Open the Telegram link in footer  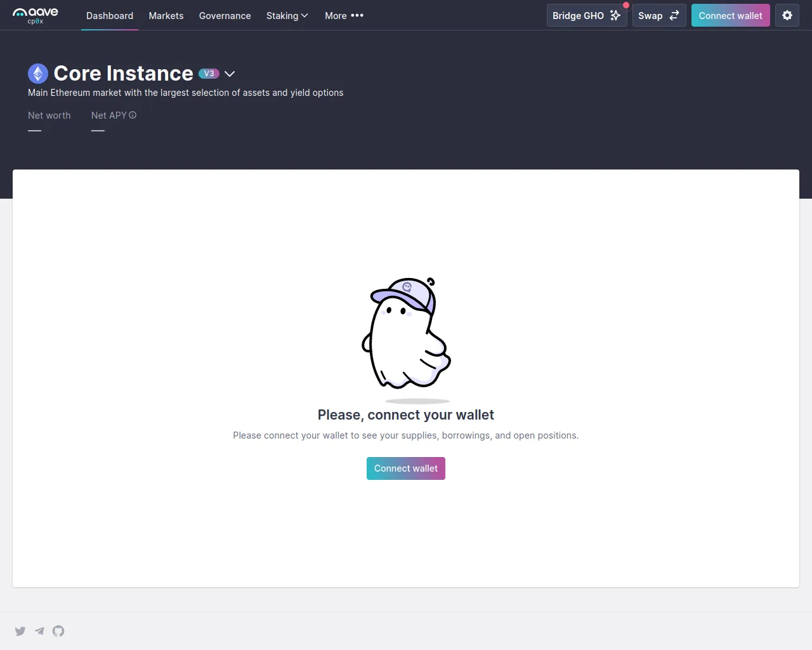[39, 631]
